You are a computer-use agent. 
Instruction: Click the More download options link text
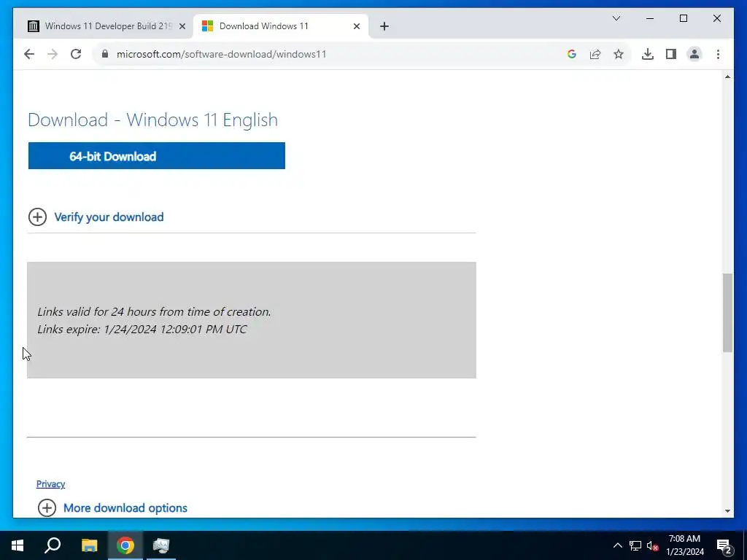(125, 508)
